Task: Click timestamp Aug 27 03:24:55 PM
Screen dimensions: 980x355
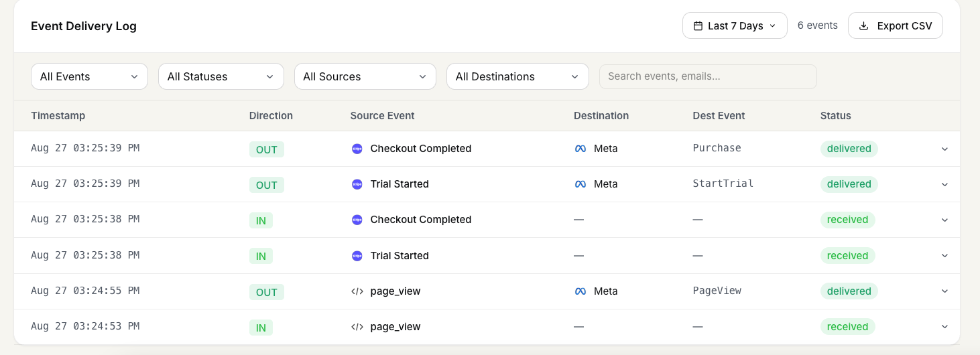Action: click(x=85, y=291)
